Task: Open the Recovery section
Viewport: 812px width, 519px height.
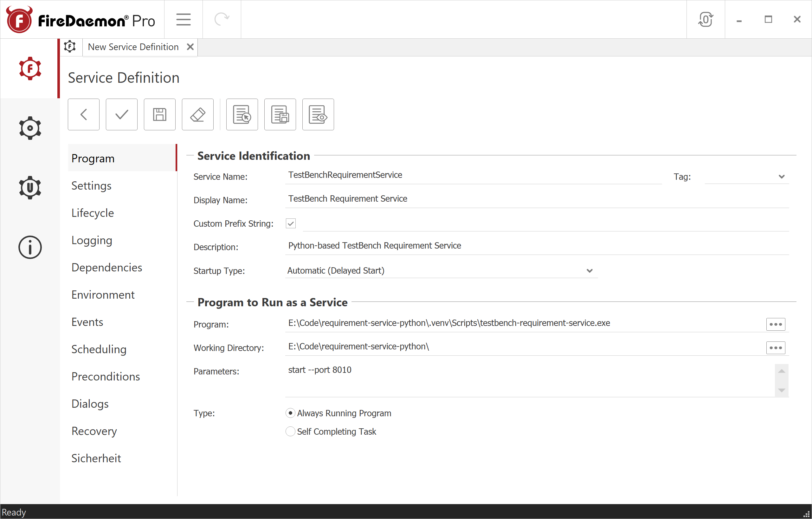Action: [94, 431]
